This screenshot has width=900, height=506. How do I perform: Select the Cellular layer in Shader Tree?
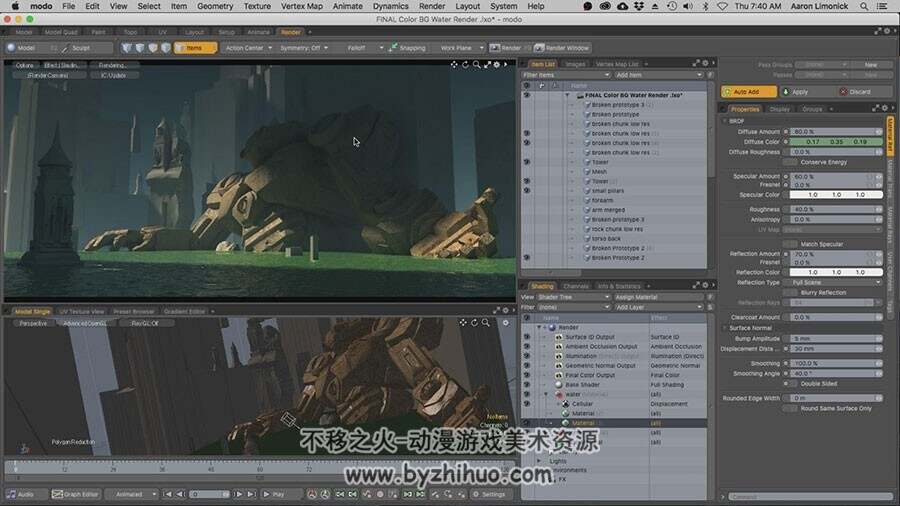(582, 404)
